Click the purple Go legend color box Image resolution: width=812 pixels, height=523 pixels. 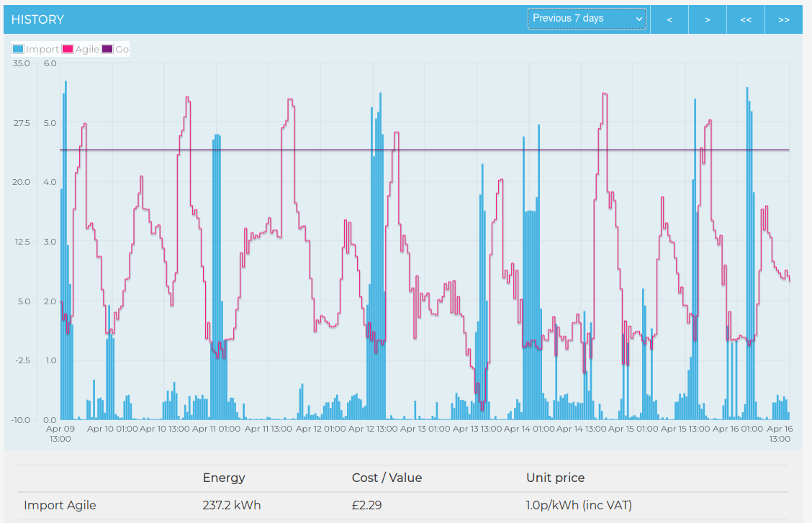(x=107, y=50)
